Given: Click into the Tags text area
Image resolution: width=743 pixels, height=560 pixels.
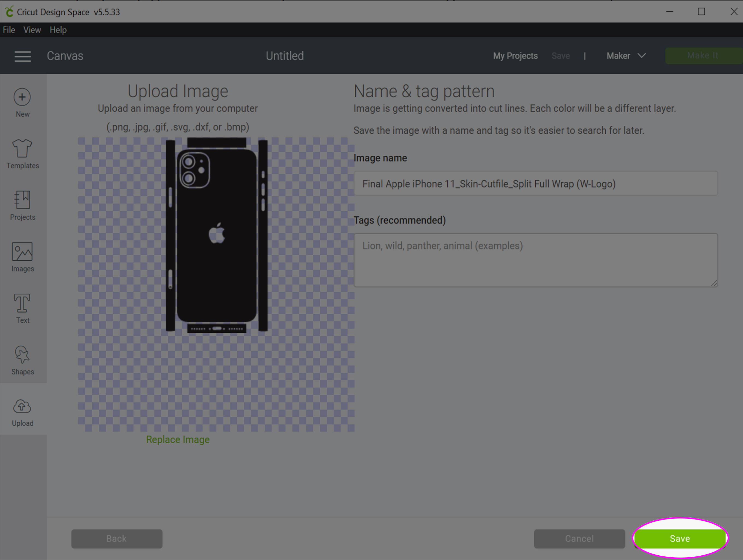Looking at the screenshot, I should (535, 260).
